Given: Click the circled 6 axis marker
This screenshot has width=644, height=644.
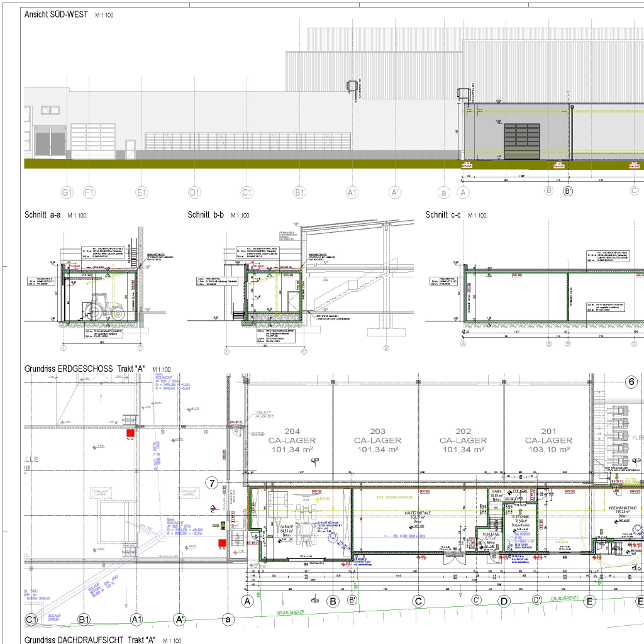Looking at the screenshot, I should [631, 382].
